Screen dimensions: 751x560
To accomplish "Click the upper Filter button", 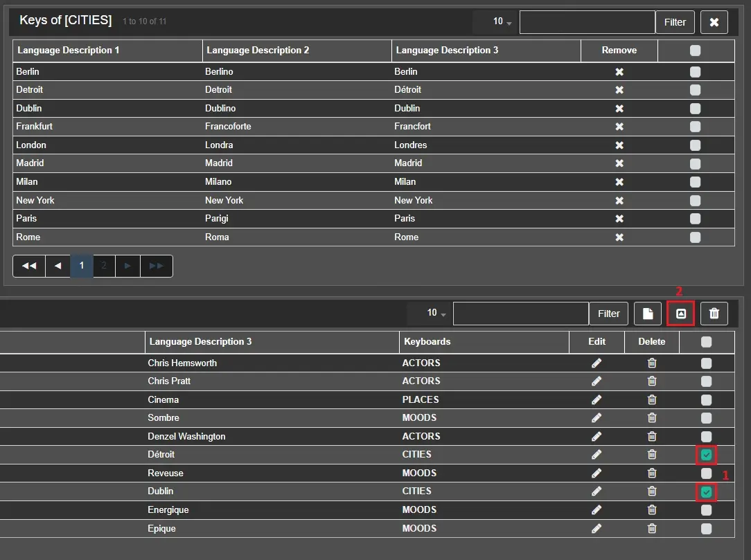I will tap(674, 22).
